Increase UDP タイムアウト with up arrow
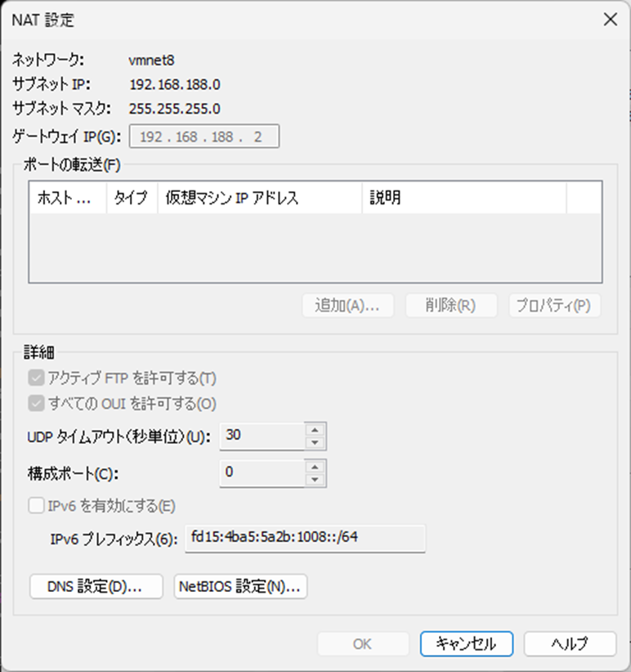 [x=315, y=430]
